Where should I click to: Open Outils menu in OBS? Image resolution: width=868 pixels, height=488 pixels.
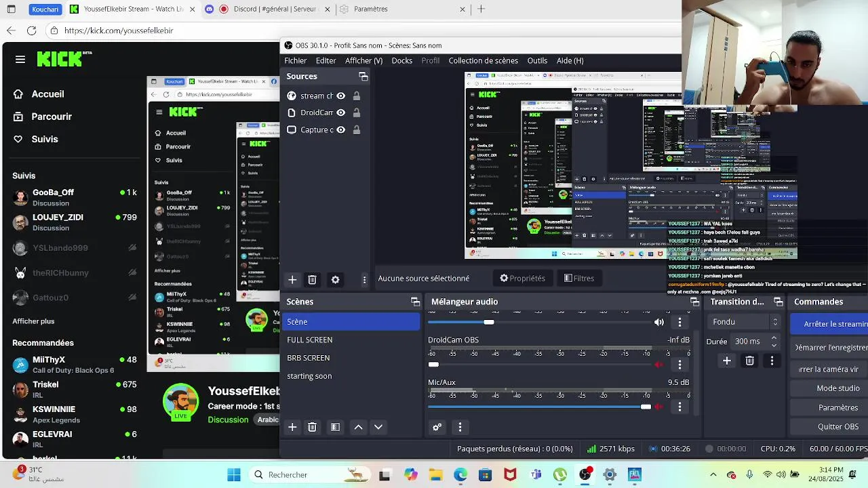(537, 60)
